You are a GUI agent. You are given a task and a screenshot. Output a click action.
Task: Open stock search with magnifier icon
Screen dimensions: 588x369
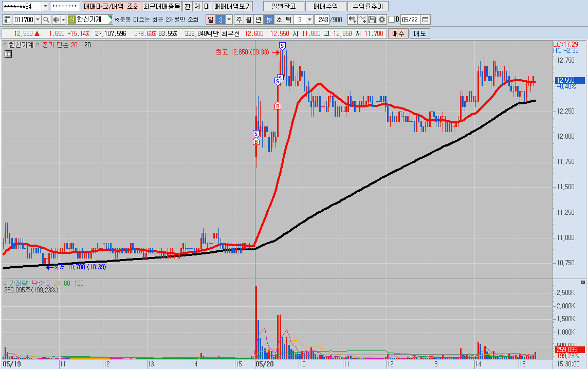46,20
